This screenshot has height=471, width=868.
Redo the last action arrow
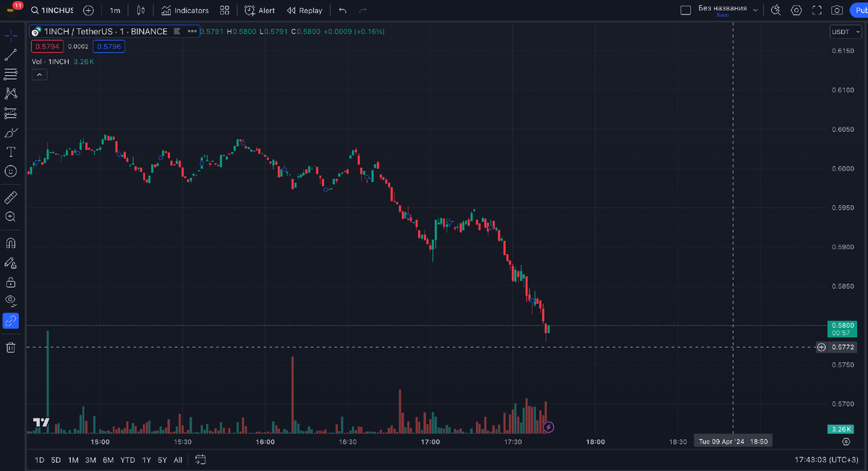[x=363, y=11]
